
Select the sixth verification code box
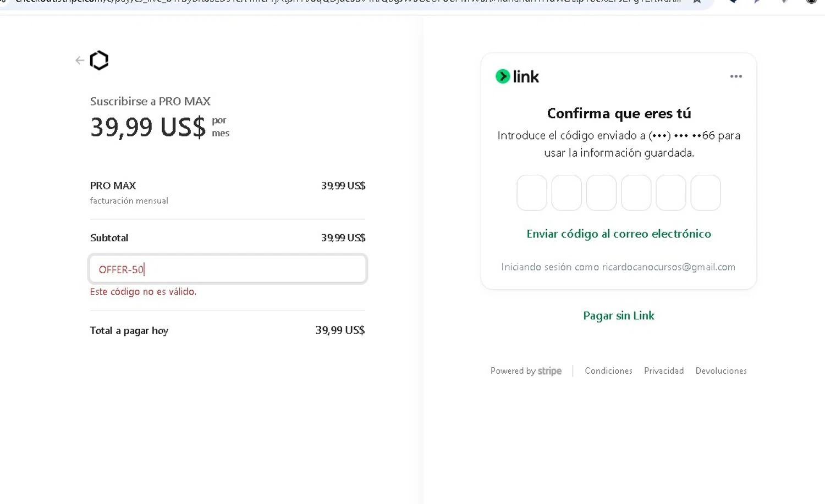coord(706,193)
